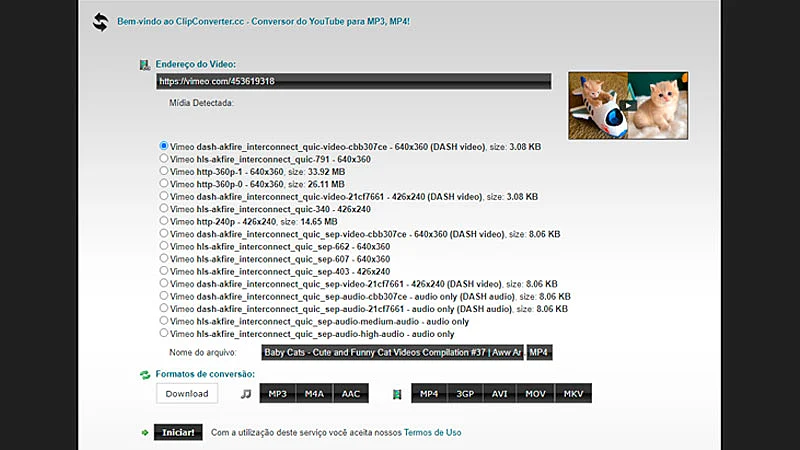Click the Mídia Detectada label
The image size is (800, 450).
click(x=201, y=103)
